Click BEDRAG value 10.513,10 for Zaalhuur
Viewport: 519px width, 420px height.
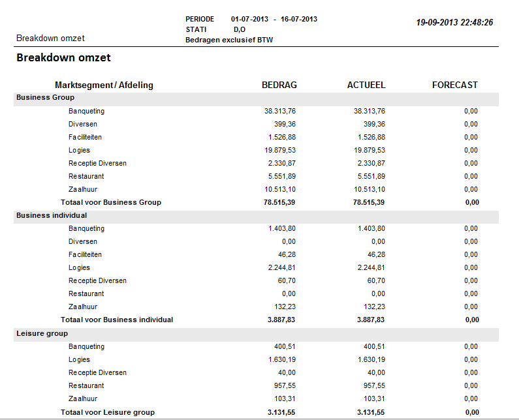click(279, 190)
